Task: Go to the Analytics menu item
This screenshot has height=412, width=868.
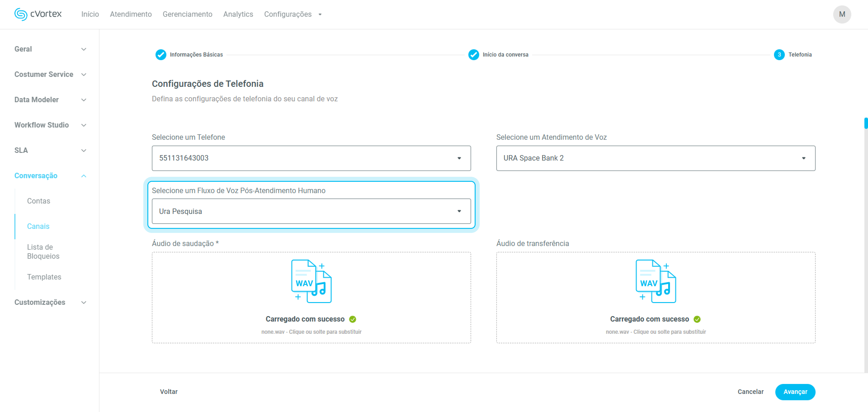Action: click(238, 14)
